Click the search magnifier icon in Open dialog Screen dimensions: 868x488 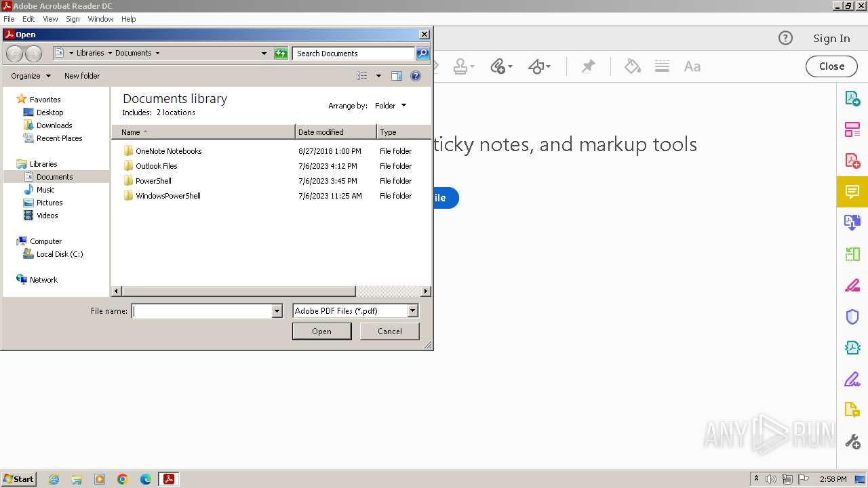(422, 53)
